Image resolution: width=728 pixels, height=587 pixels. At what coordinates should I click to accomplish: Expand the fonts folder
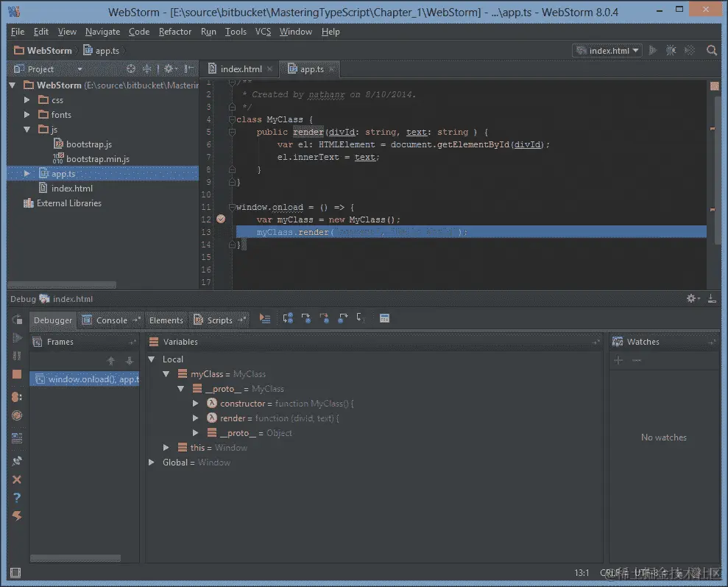27,114
